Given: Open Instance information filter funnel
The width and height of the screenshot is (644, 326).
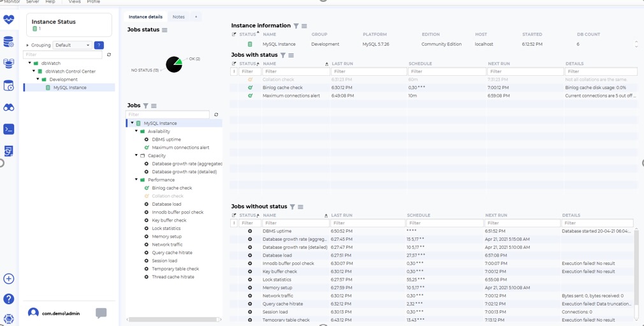Looking at the screenshot, I should (296, 26).
